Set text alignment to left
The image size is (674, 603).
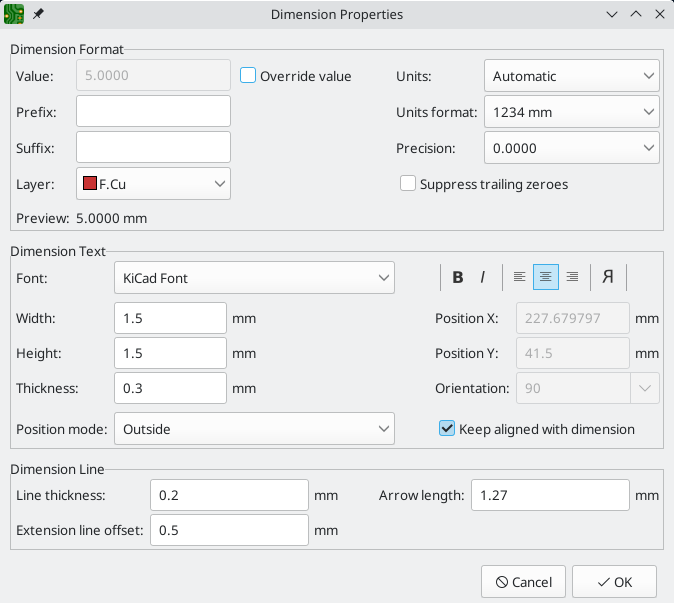(x=519, y=277)
